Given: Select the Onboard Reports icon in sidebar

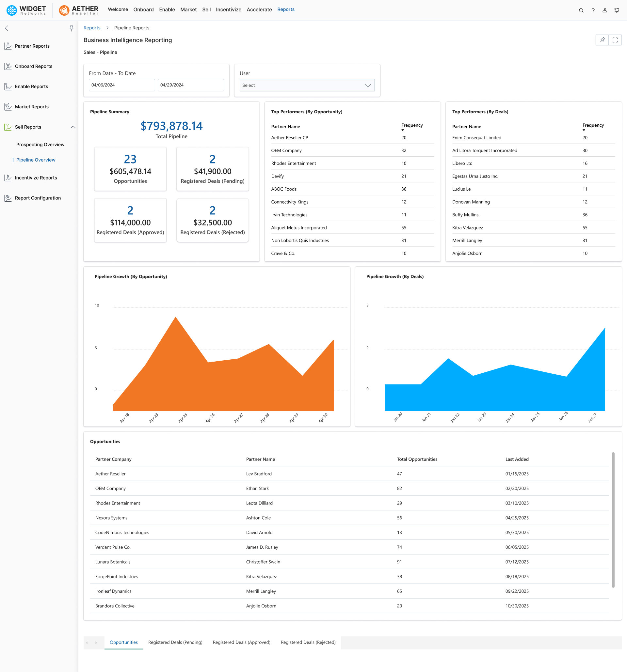Looking at the screenshot, I should (8, 66).
